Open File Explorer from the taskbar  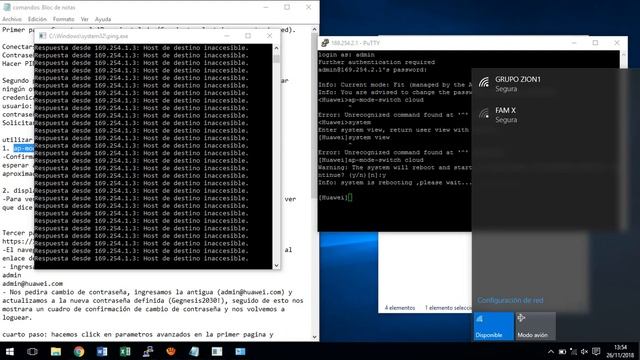click(x=56, y=351)
